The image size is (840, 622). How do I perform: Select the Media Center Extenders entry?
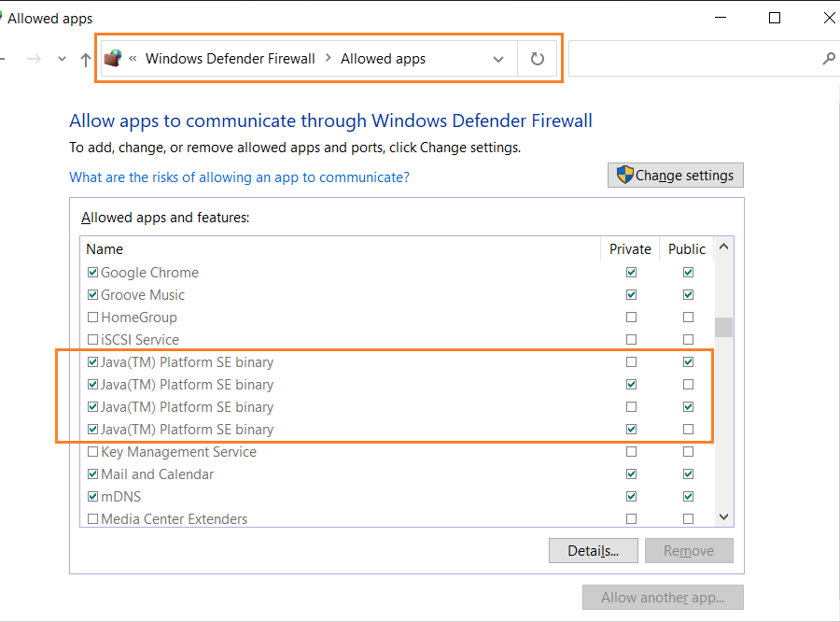175,519
